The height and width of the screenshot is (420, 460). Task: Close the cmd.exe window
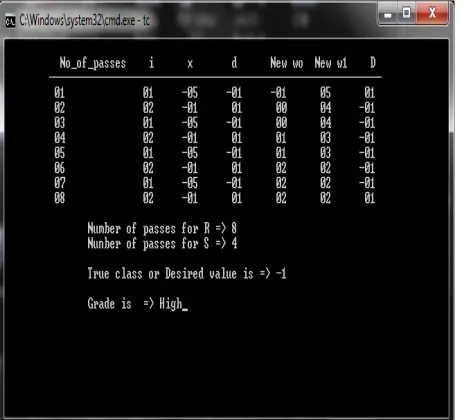pos(432,14)
